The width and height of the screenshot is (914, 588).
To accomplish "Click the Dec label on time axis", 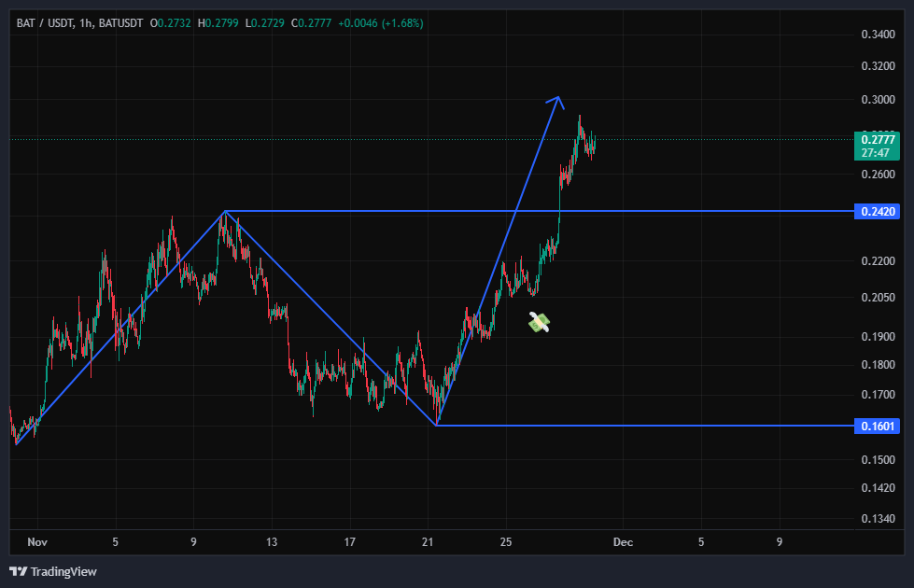I will tap(623, 542).
